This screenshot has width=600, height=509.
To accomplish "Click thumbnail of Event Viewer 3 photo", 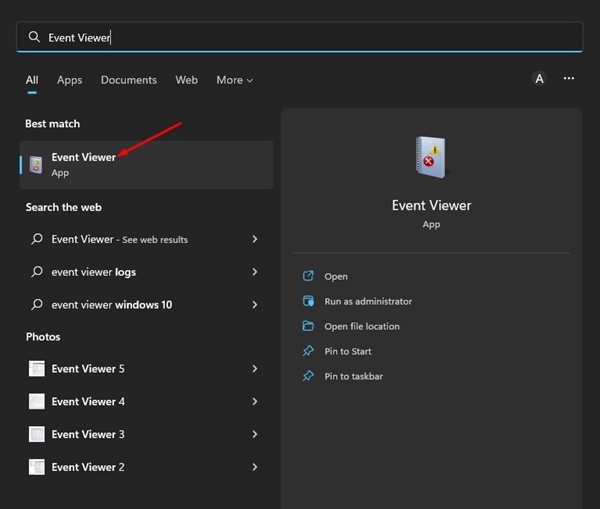I will (x=37, y=434).
